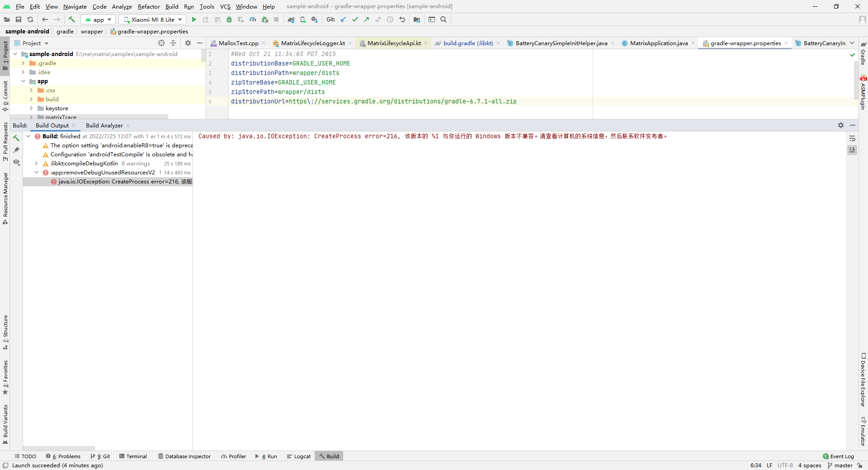This screenshot has width=868, height=470.
Task: Run app with the green play icon
Action: tap(194, 19)
